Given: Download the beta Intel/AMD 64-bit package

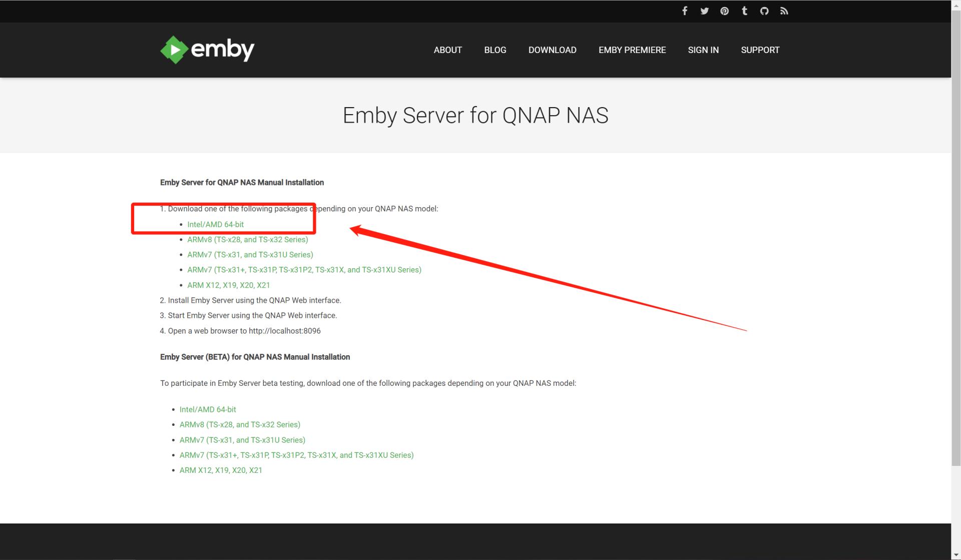Looking at the screenshot, I should click(x=207, y=409).
